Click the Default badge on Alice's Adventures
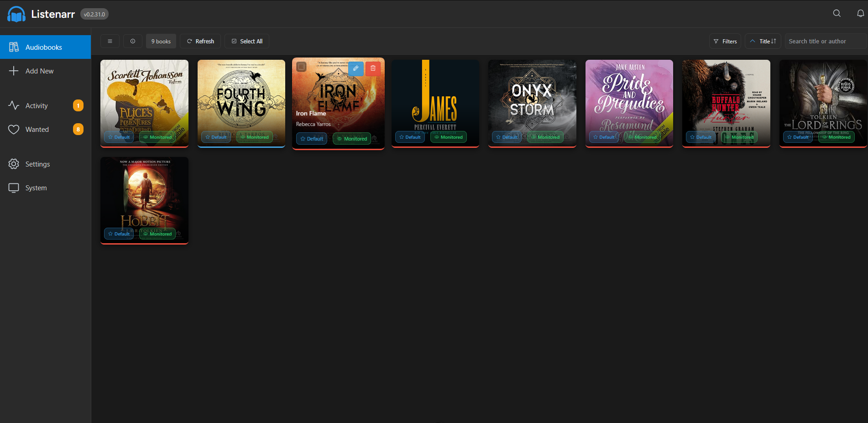Image resolution: width=868 pixels, height=423 pixels. pyautogui.click(x=119, y=137)
